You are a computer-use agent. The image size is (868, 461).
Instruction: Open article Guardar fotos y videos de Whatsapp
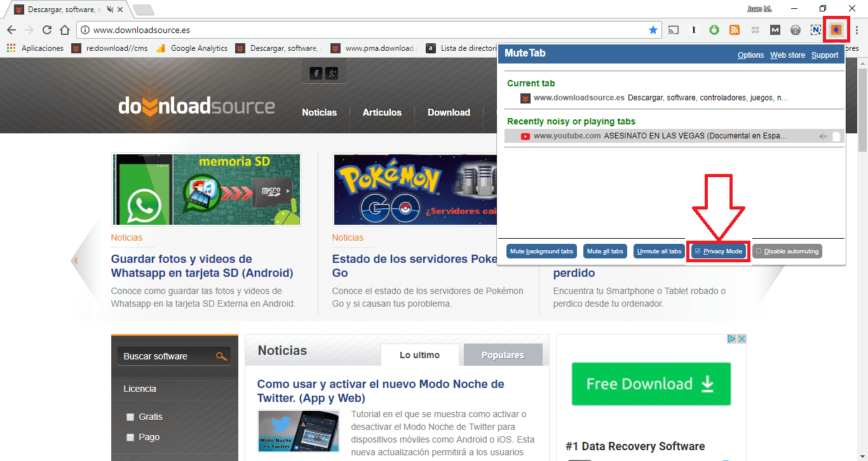[x=202, y=266]
